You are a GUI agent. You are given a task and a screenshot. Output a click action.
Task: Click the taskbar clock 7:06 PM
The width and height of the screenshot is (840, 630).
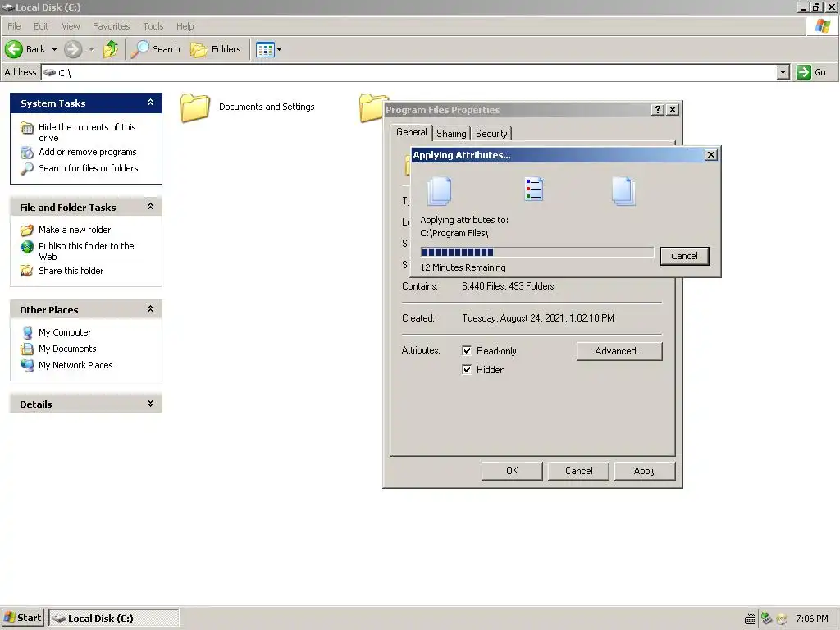click(x=811, y=619)
